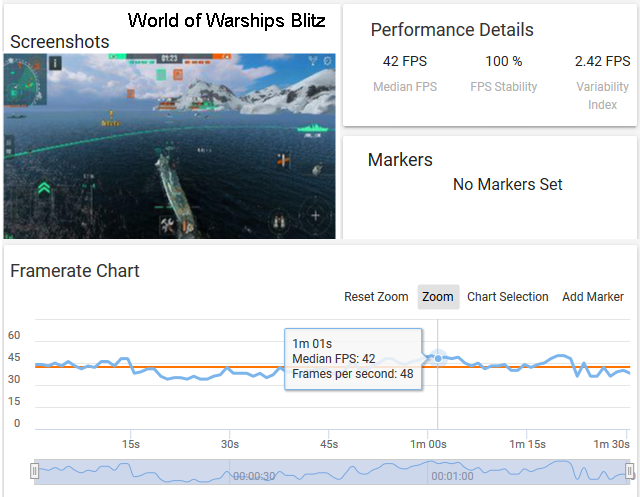Screen dimensions: 640x497
Task: Select the Zoom chart mode
Action: [x=438, y=297]
